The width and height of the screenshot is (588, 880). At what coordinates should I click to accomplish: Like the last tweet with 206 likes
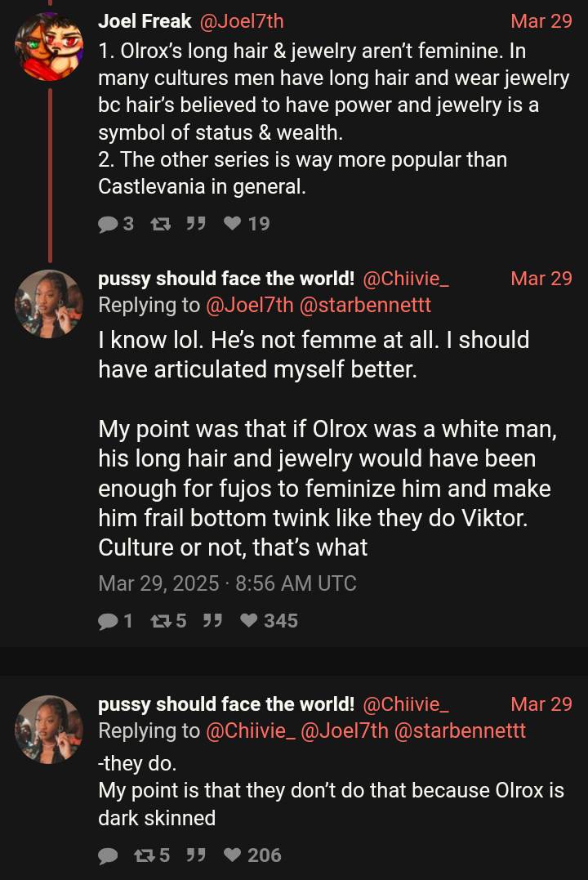point(233,855)
